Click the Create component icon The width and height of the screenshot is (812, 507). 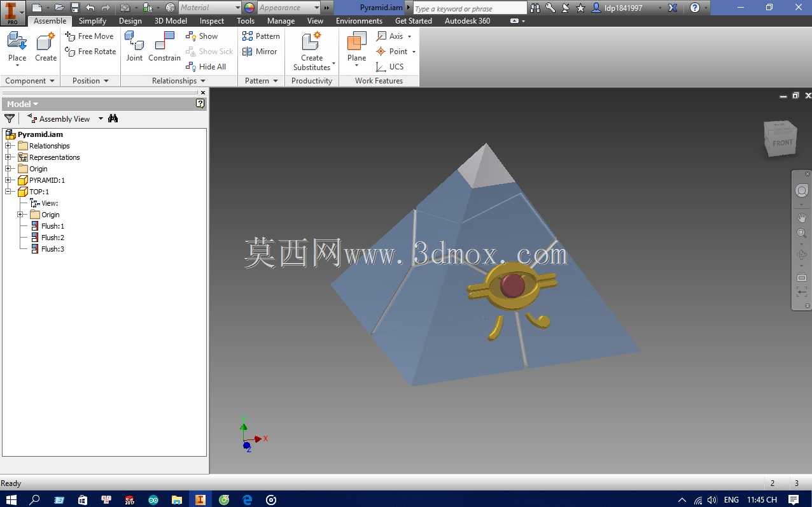(46, 41)
